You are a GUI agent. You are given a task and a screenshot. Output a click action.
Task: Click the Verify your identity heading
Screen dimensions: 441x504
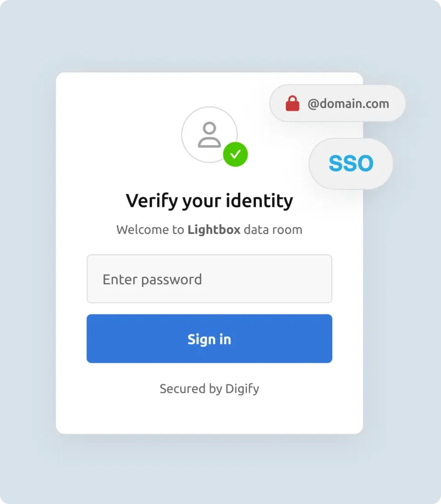tap(209, 201)
